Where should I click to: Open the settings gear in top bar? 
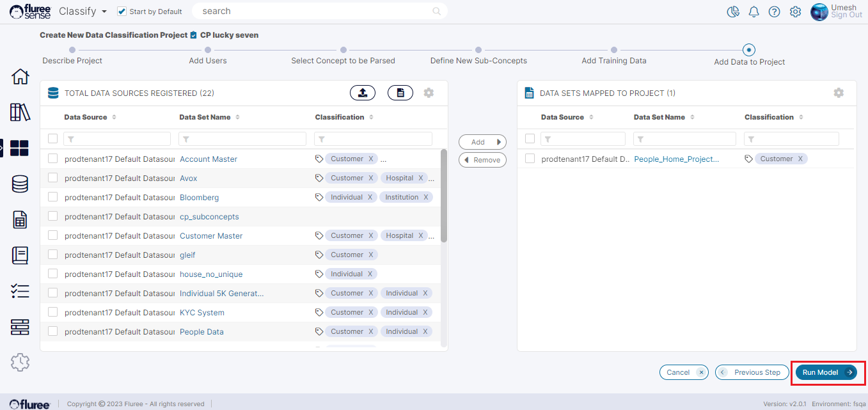point(795,12)
